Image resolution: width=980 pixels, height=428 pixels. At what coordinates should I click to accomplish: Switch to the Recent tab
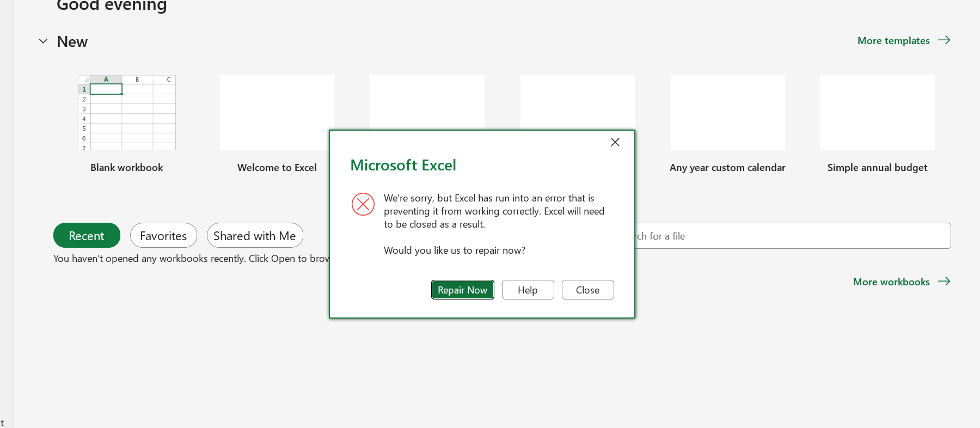coord(87,235)
